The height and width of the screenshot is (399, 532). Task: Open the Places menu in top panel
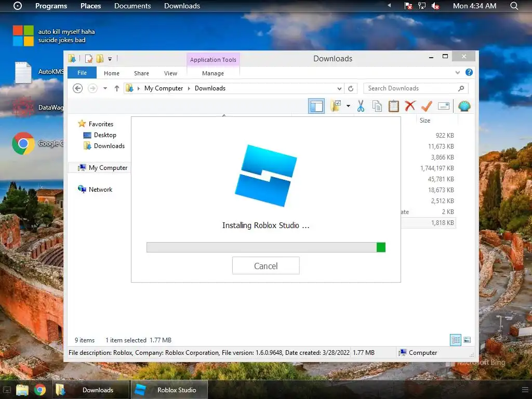pos(90,6)
